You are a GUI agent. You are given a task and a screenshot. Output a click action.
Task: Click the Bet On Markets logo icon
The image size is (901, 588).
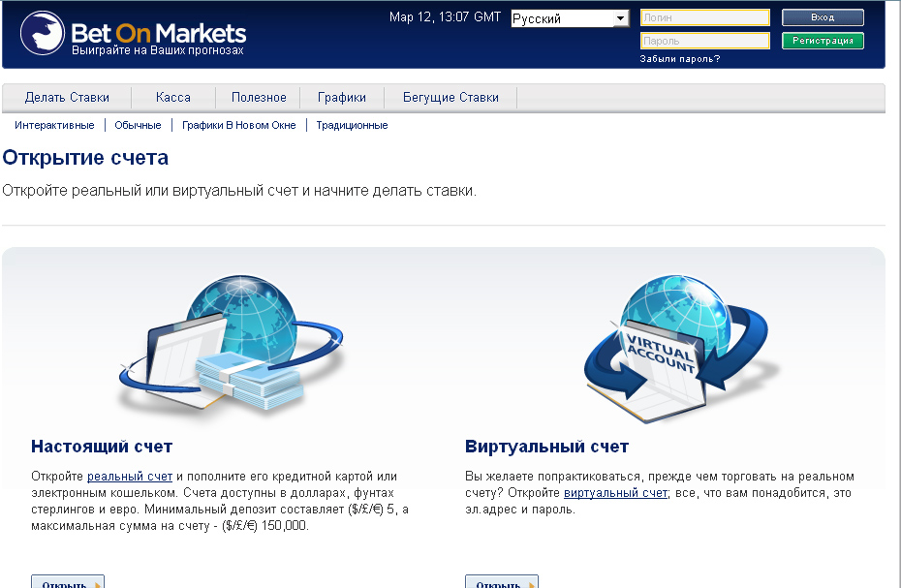43,33
